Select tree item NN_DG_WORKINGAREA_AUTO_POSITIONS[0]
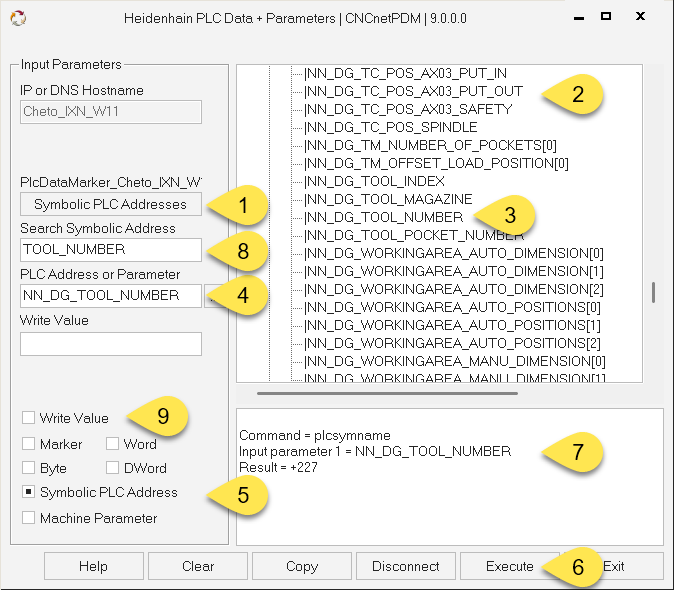674x590 pixels. (452, 308)
